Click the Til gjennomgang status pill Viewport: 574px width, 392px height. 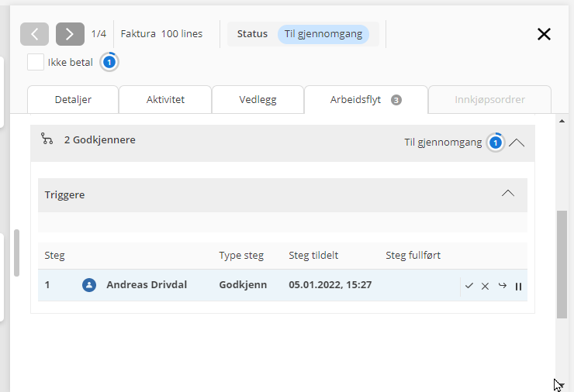pyautogui.click(x=323, y=34)
